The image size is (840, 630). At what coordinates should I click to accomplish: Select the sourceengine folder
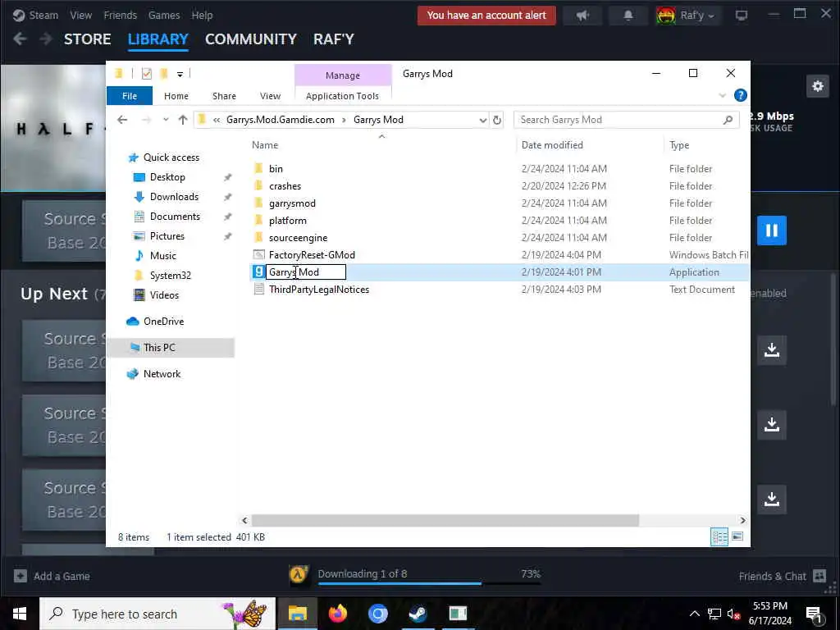tap(298, 237)
